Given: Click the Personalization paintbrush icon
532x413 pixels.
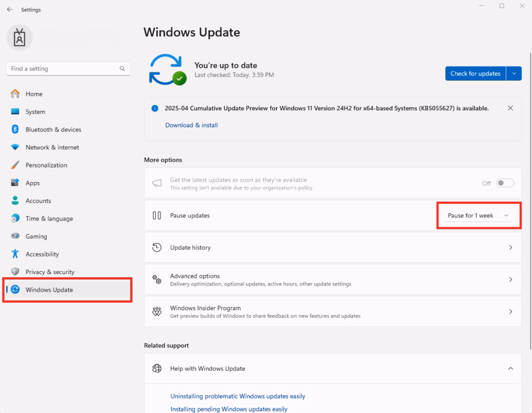Looking at the screenshot, I should pos(15,165).
